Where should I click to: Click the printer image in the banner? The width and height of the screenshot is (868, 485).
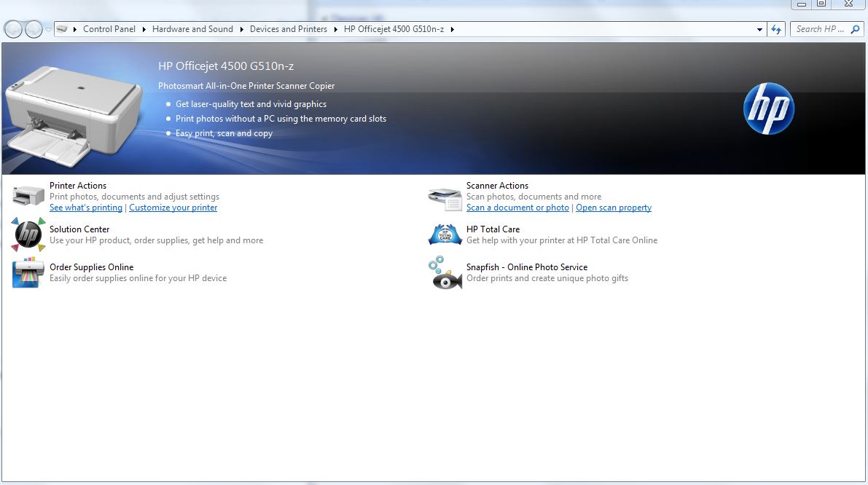73,109
